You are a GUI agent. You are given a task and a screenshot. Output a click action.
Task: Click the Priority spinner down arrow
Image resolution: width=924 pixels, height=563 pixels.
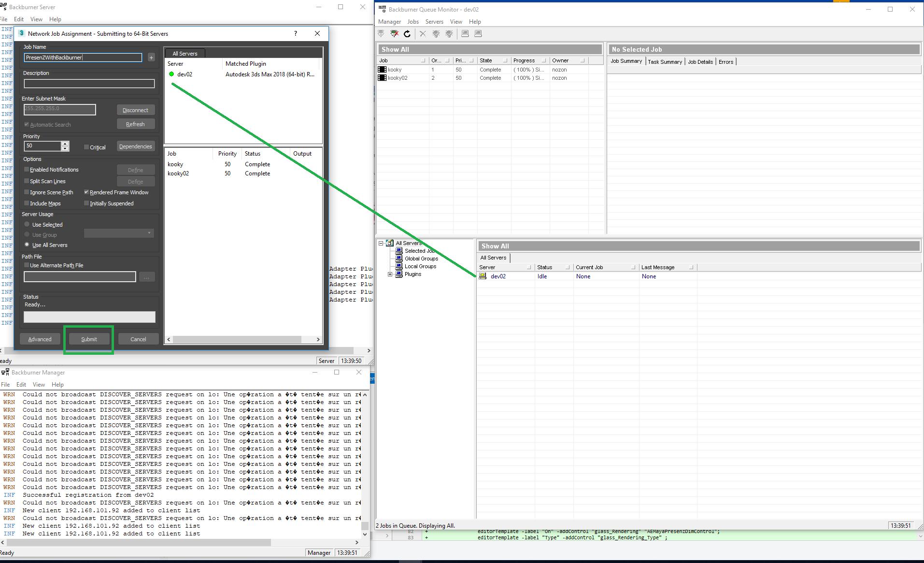coord(65,148)
